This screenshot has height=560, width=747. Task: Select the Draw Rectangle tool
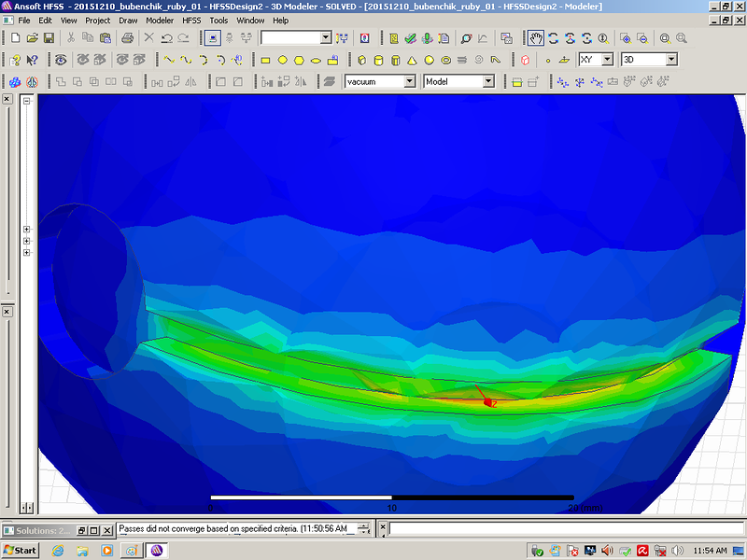click(265, 60)
